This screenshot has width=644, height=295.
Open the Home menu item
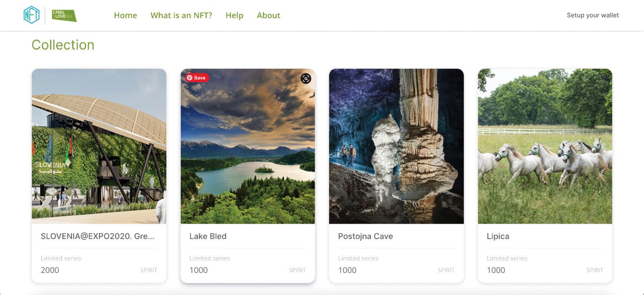(x=125, y=15)
